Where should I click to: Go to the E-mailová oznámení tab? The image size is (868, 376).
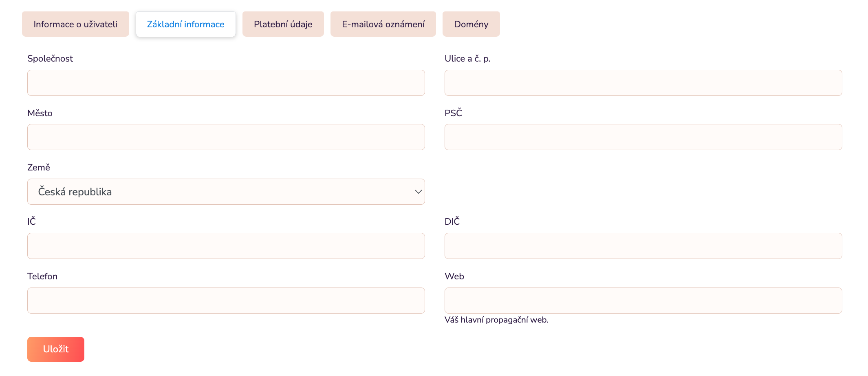(x=383, y=24)
